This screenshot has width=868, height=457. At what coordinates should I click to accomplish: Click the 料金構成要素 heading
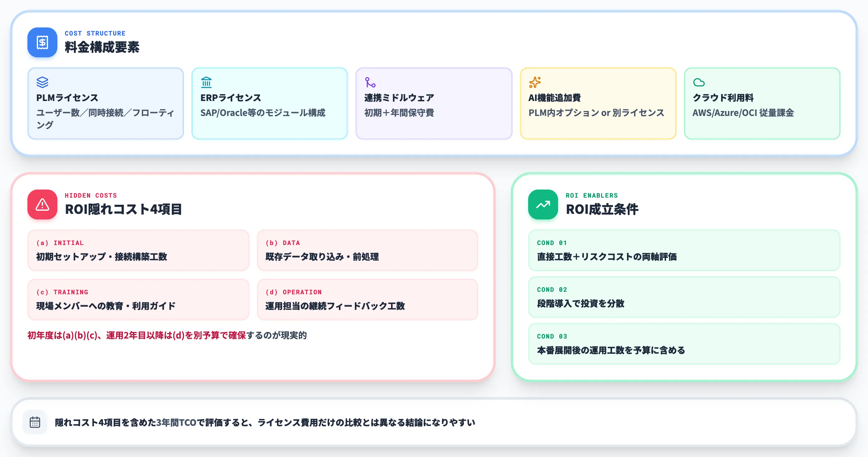point(102,47)
